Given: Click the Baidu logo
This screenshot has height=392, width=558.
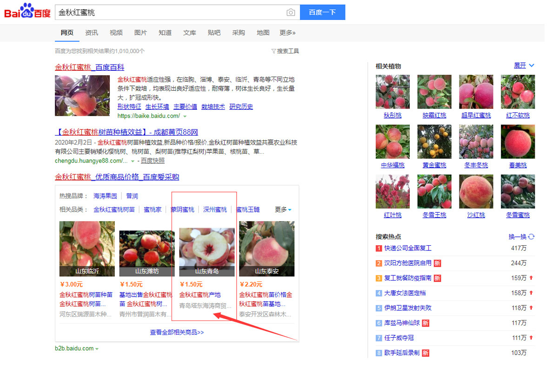Looking at the screenshot, I should (27, 11).
